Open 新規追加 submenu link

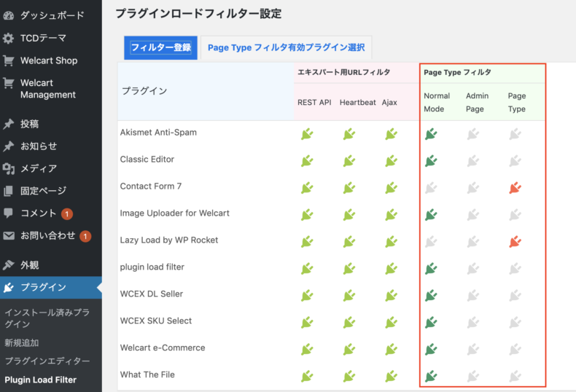click(22, 342)
